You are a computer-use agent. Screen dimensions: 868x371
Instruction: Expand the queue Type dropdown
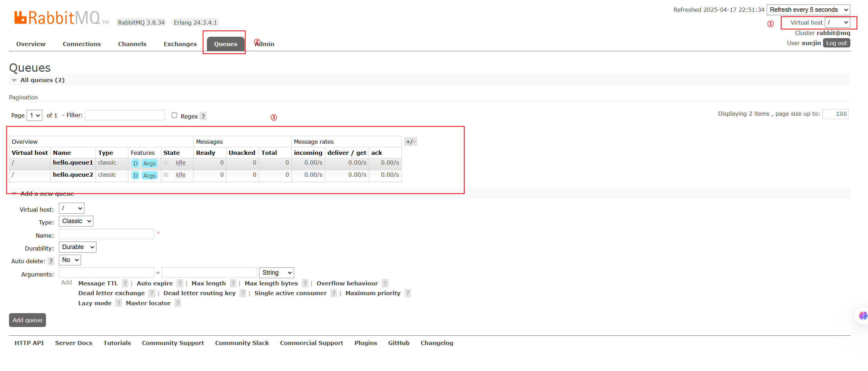pos(76,221)
